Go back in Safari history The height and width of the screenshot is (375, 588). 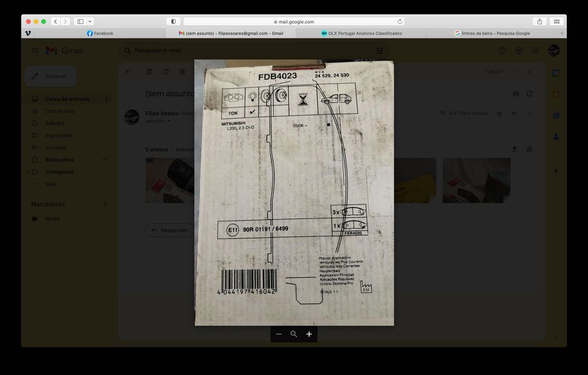pos(55,21)
